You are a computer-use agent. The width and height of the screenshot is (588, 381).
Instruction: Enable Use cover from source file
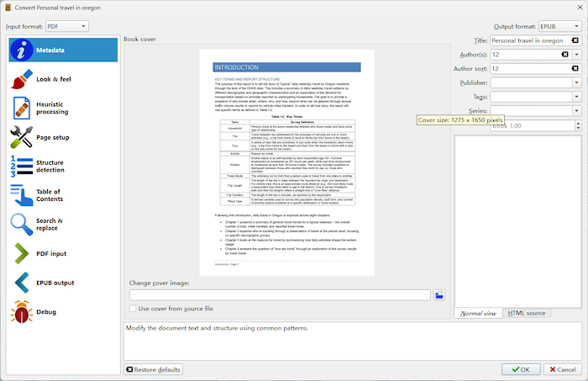tap(134, 309)
